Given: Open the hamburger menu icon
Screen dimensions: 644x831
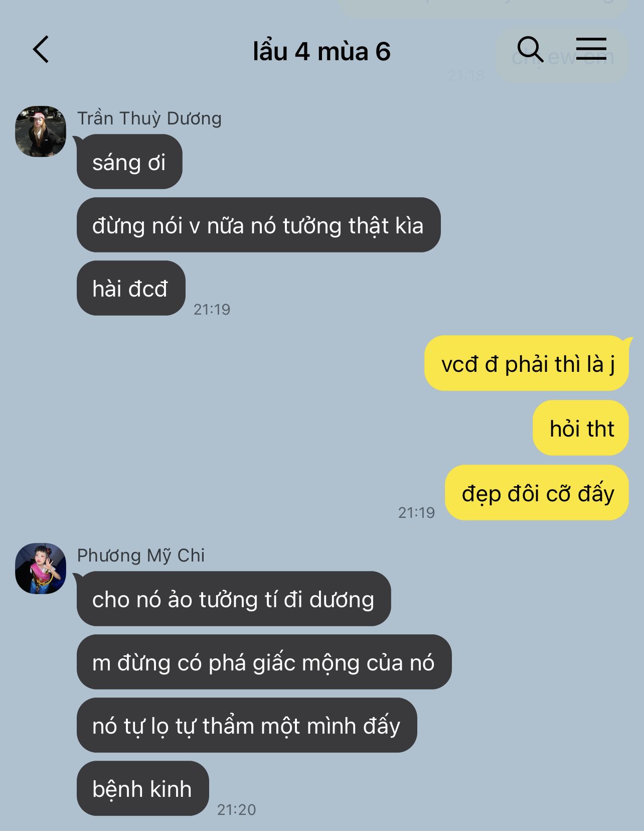Looking at the screenshot, I should [591, 49].
